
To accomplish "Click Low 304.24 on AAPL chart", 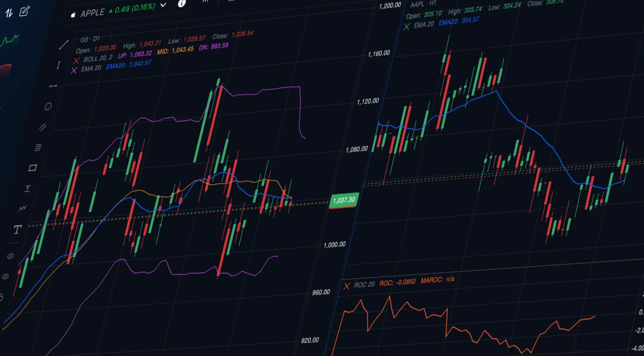I will pos(504,6).
